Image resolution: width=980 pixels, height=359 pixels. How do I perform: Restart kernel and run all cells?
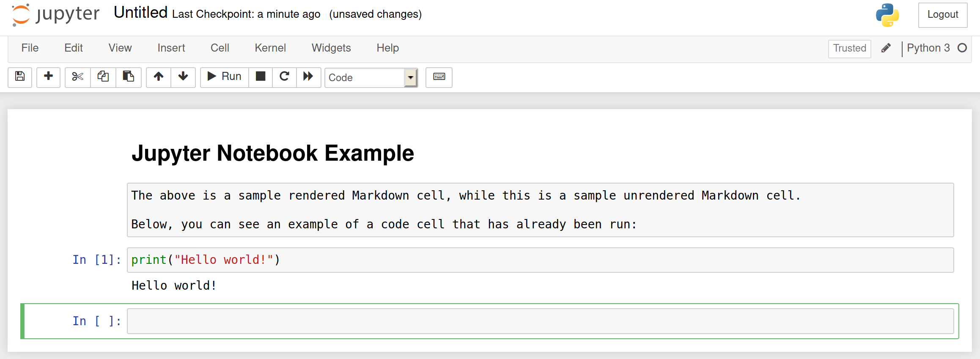pos(309,77)
